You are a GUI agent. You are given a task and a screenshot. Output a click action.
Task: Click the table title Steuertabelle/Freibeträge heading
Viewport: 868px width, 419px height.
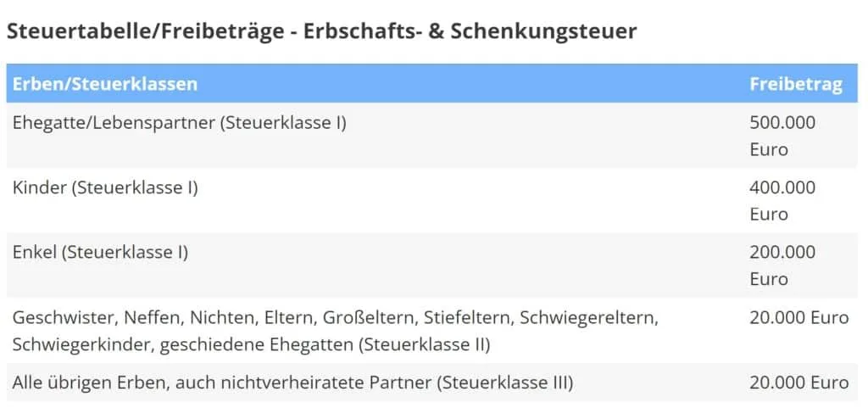click(x=321, y=32)
